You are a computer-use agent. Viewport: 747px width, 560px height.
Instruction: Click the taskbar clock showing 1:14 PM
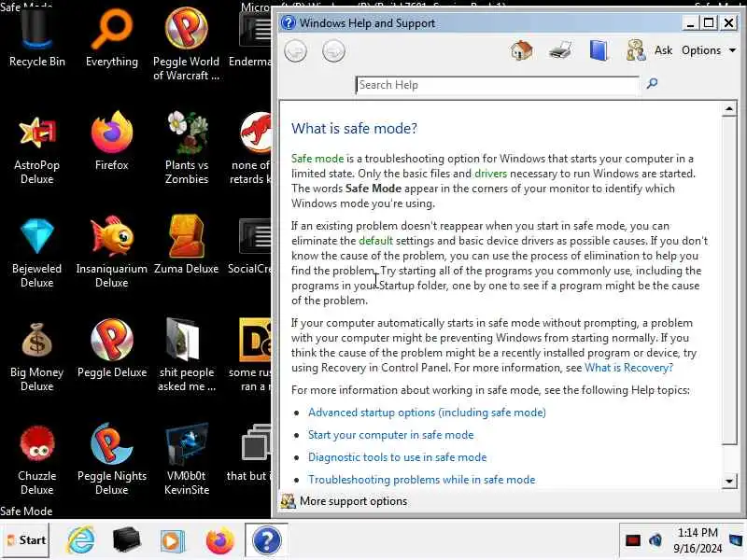(698, 540)
